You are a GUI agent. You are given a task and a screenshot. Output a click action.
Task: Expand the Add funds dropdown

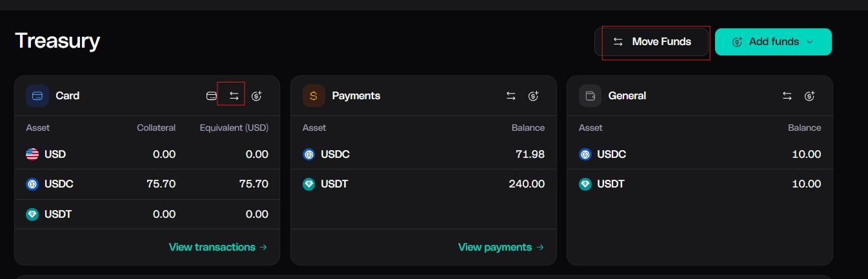[x=773, y=42]
